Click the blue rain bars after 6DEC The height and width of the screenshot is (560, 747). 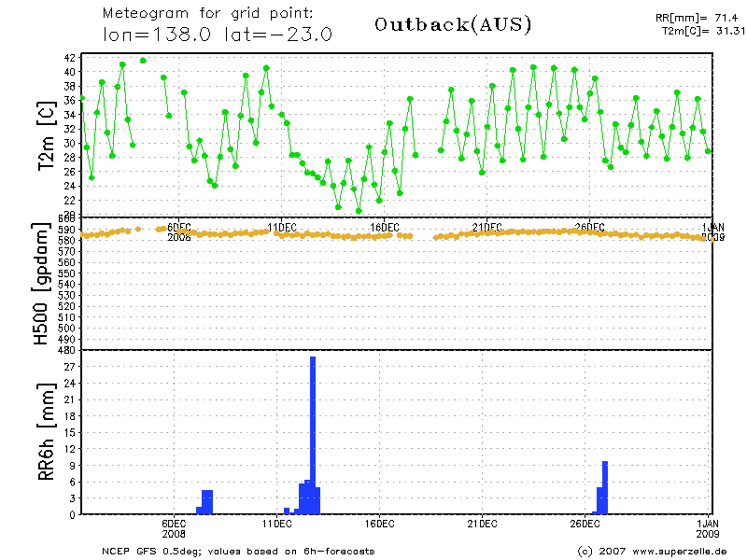point(206,502)
